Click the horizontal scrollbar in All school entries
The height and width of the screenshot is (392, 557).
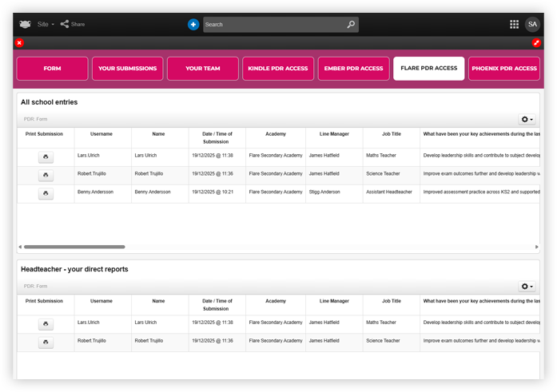coord(74,247)
